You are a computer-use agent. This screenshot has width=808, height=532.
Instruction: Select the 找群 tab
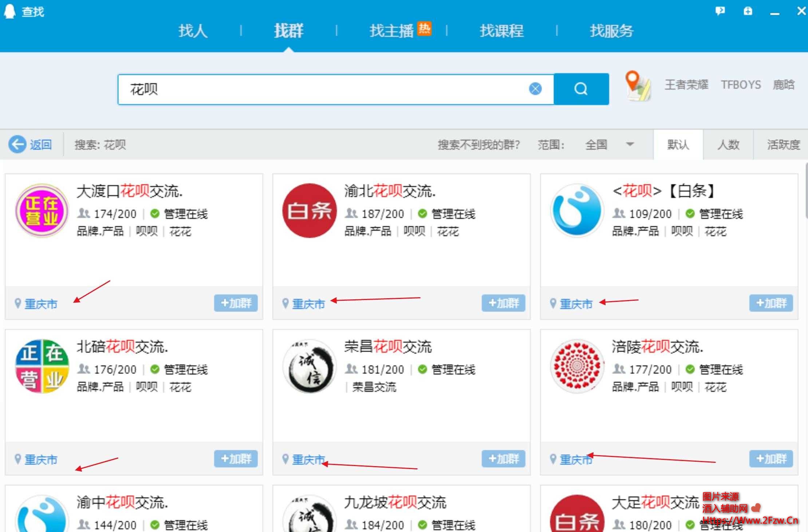tap(289, 31)
